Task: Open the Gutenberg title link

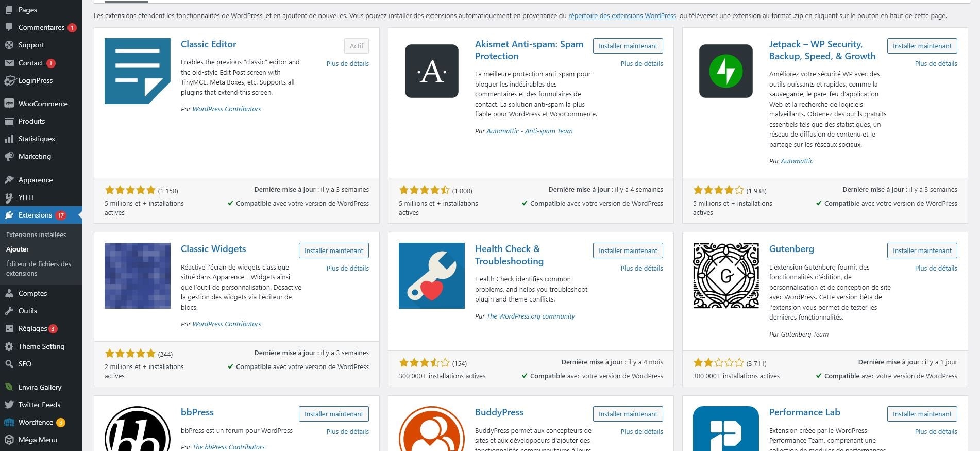Action: coord(791,249)
